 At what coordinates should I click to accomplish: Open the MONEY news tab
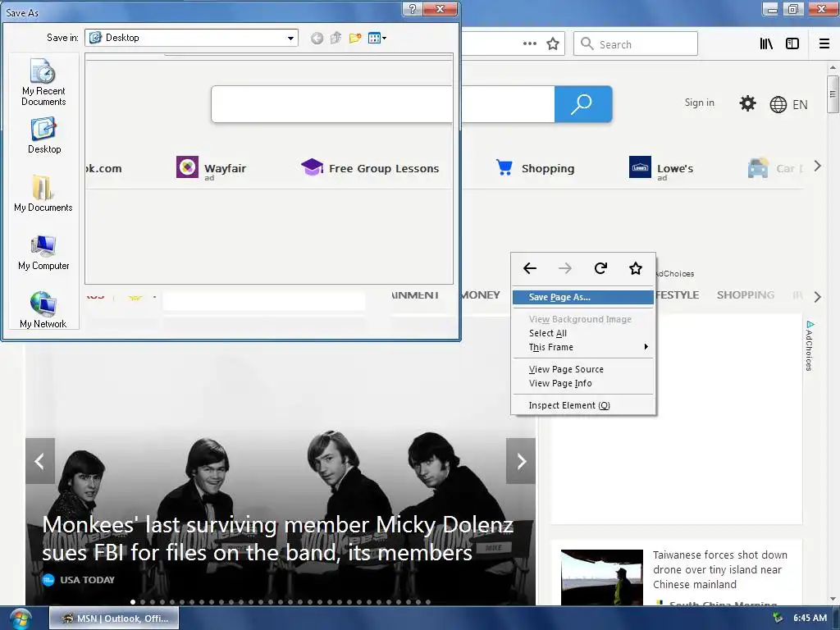(x=481, y=294)
